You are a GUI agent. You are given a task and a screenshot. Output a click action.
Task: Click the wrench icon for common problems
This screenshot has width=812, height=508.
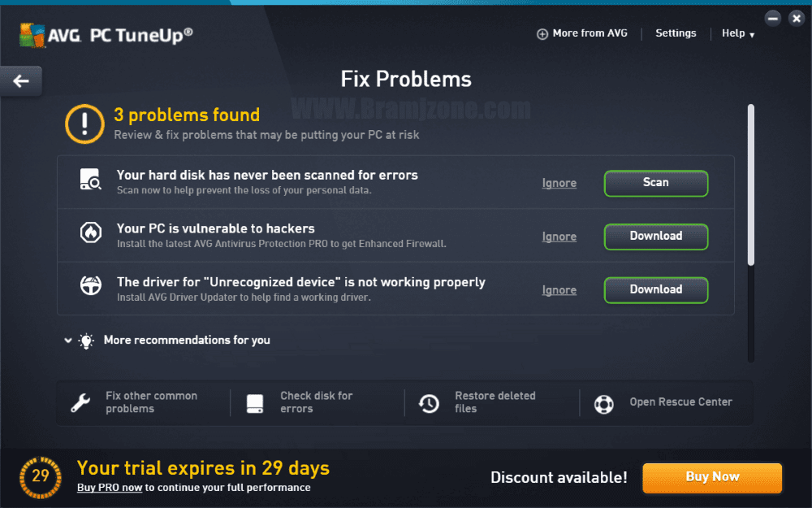80,403
